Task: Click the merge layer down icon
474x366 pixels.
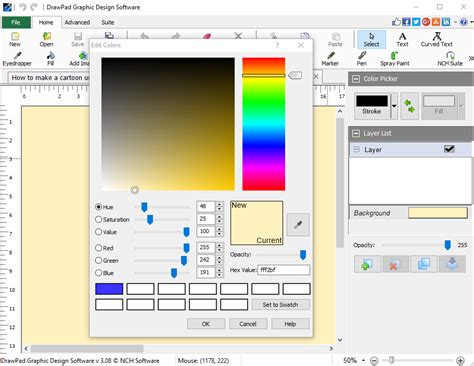Action: (452, 264)
